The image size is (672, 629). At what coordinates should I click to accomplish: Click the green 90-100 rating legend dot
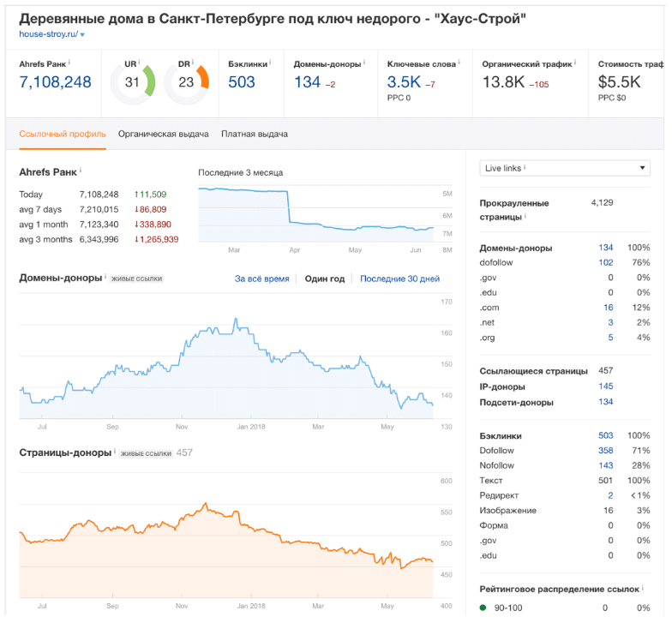pyautogui.click(x=483, y=608)
